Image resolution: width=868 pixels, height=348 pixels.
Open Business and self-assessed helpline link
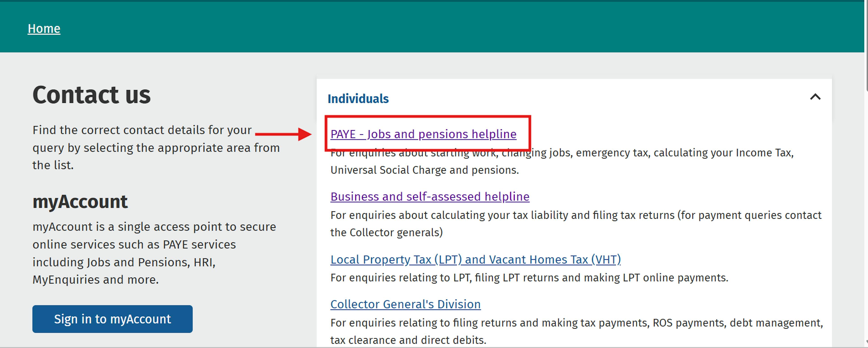pyautogui.click(x=430, y=197)
